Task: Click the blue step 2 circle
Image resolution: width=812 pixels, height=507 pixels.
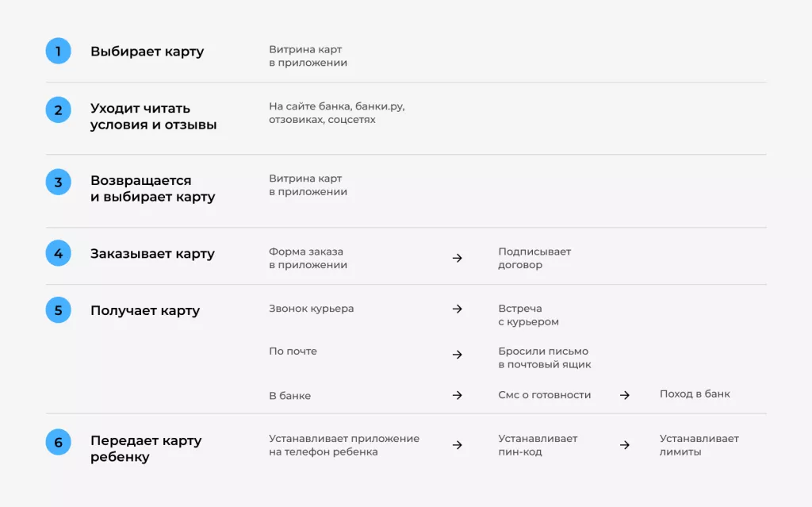Action: (x=58, y=109)
